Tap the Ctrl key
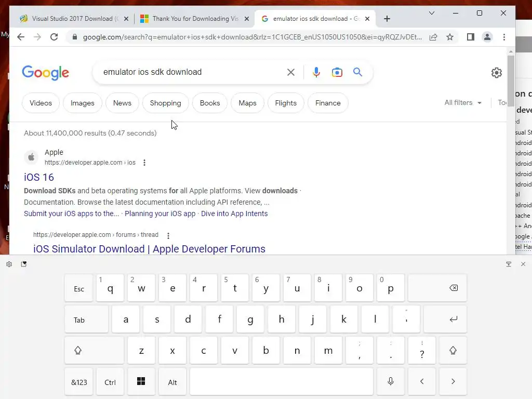This screenshot has width=532, height=399. [110, 382]
